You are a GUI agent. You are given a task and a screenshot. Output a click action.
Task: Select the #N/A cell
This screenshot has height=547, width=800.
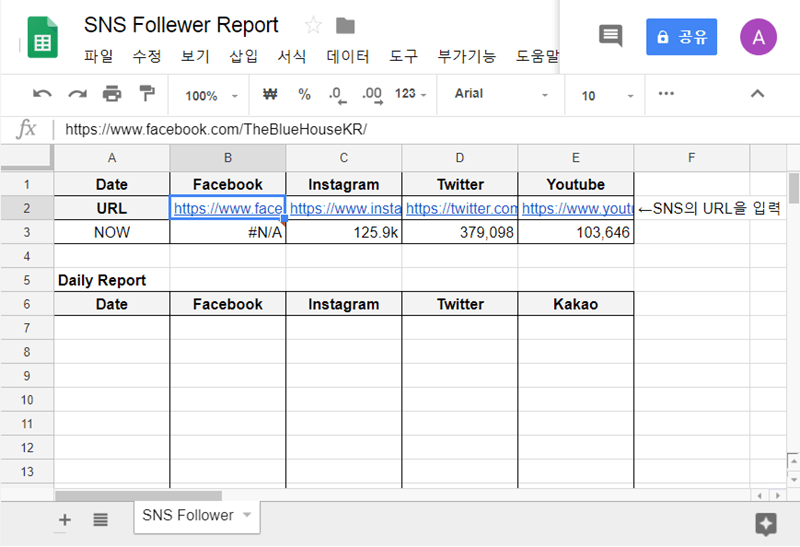pos(228,232)
